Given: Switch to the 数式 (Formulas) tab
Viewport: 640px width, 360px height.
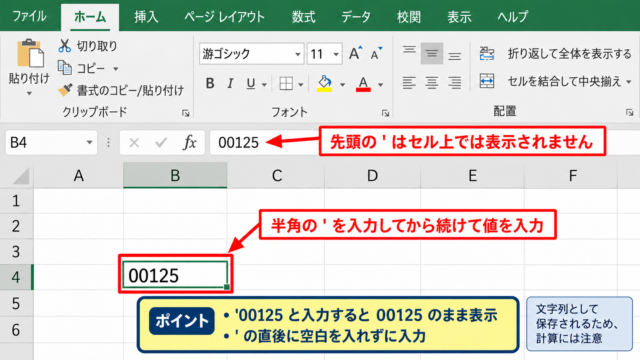Looking at the screenshot, I should click(x=303, y=17).
